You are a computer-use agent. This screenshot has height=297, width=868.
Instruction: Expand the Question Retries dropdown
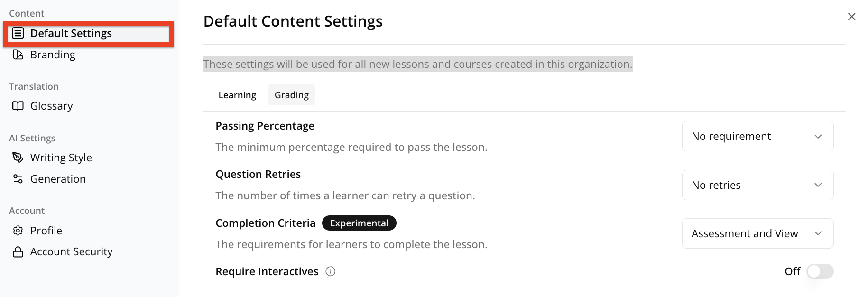pyautogui.click(x=757, y=185)
